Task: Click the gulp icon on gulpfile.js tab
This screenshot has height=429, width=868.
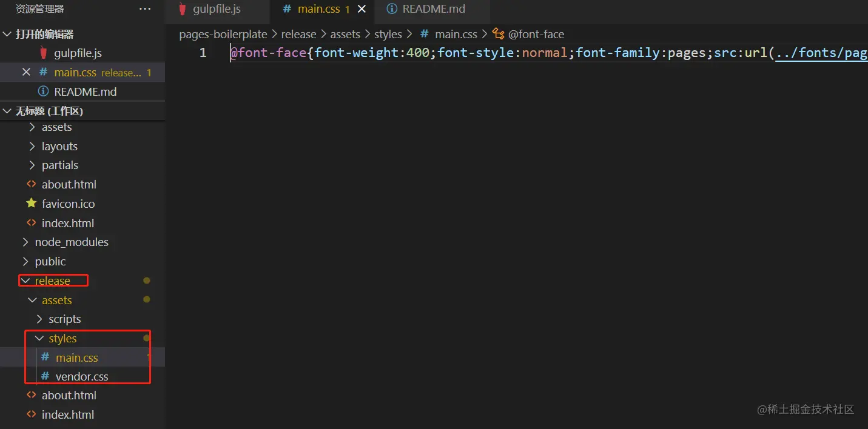Action: coord(183,10)
